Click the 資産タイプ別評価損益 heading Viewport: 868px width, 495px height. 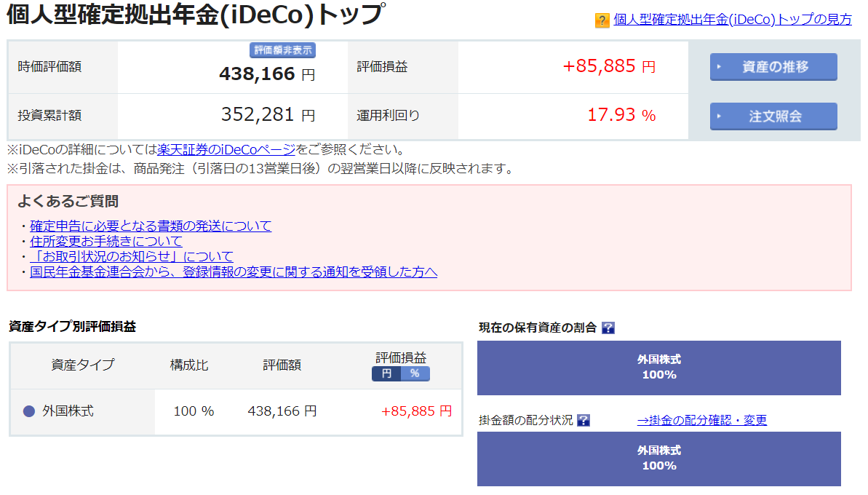point(72,327)
